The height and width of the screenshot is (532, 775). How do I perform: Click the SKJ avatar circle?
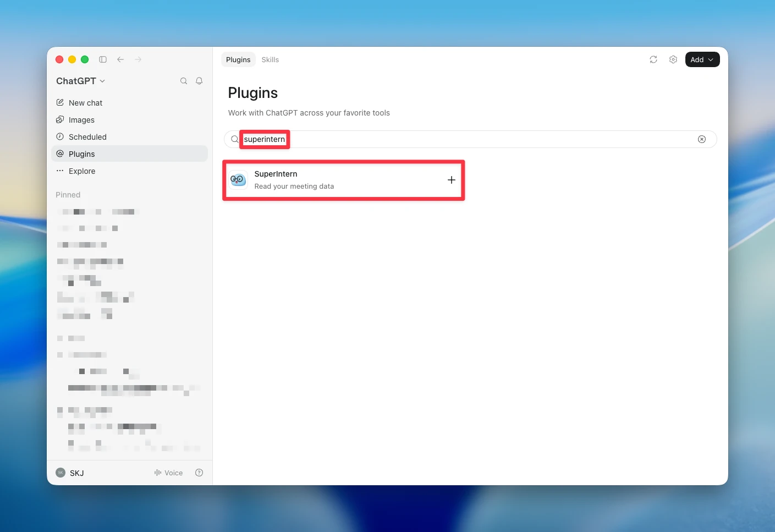coord(61,473)
